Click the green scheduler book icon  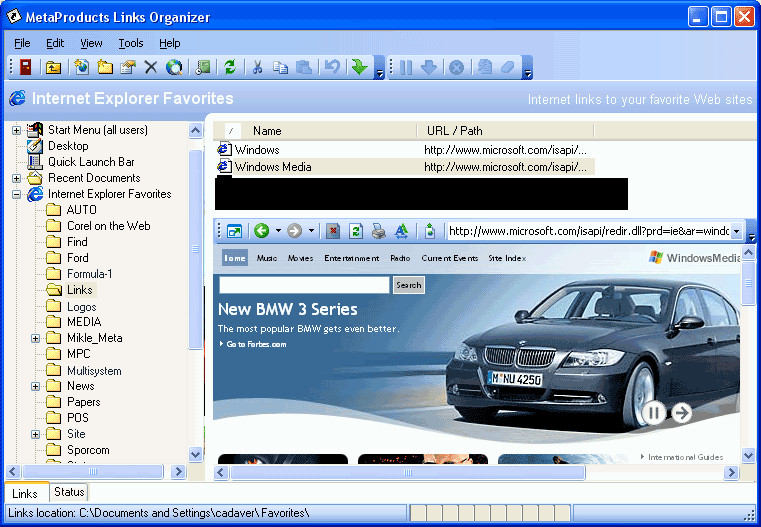pyautogui.click(x=202, y=67)
